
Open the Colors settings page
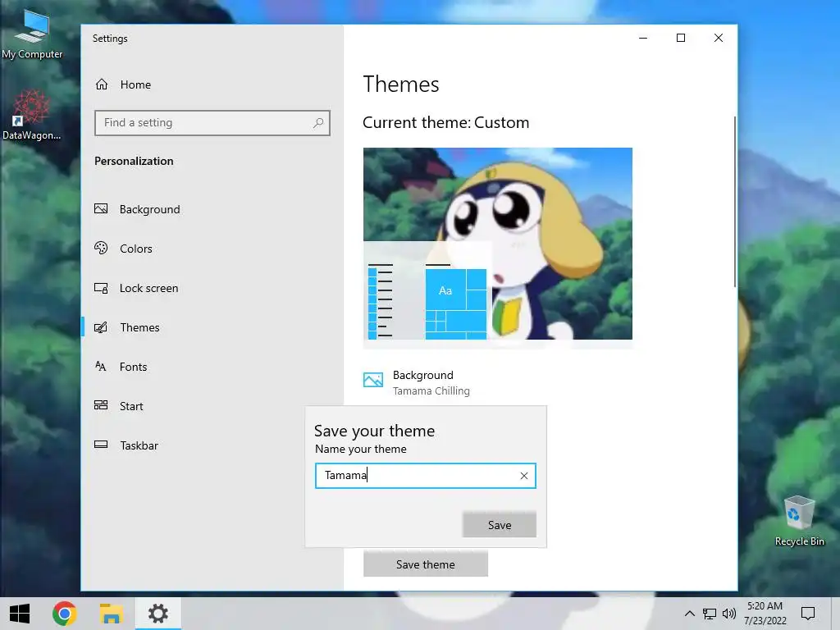click(212, 249)
